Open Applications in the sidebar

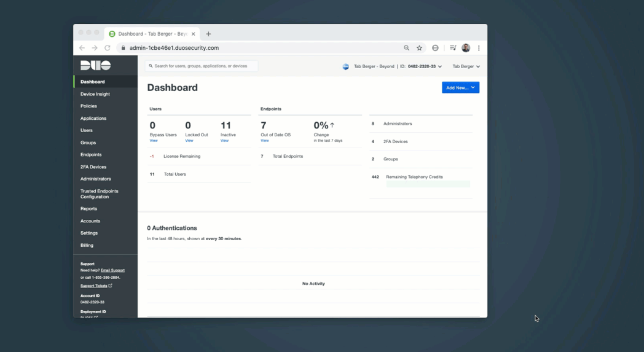(93, 119)
